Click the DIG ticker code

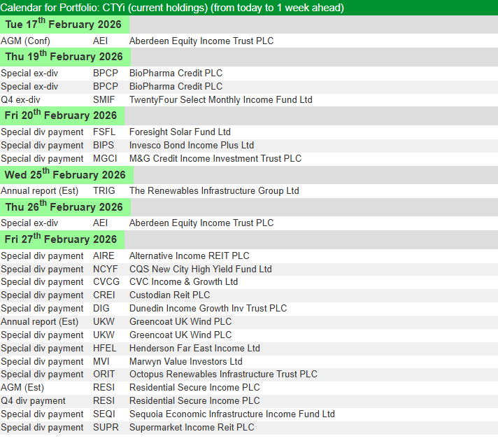point(101,309)
